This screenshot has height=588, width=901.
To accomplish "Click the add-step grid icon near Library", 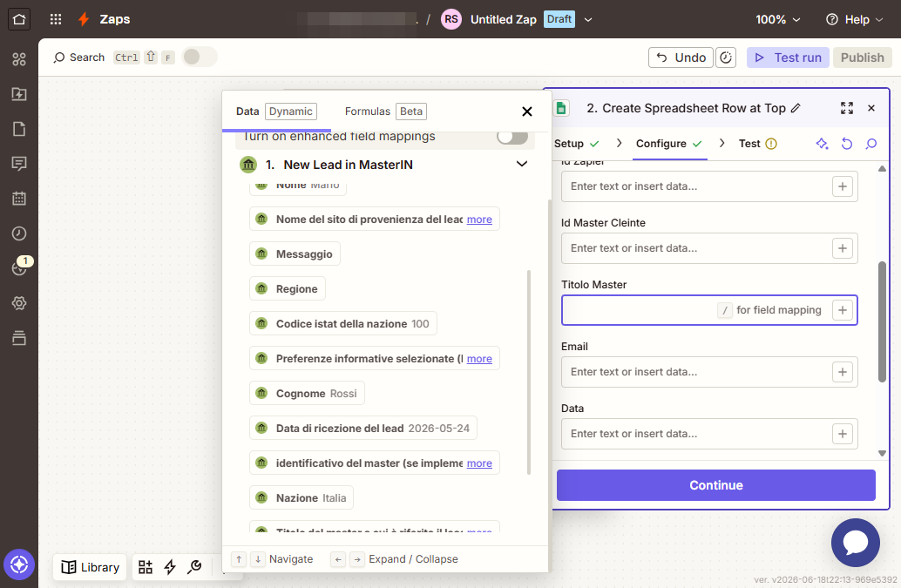I will pyautogui.click(x=146, y=567).
